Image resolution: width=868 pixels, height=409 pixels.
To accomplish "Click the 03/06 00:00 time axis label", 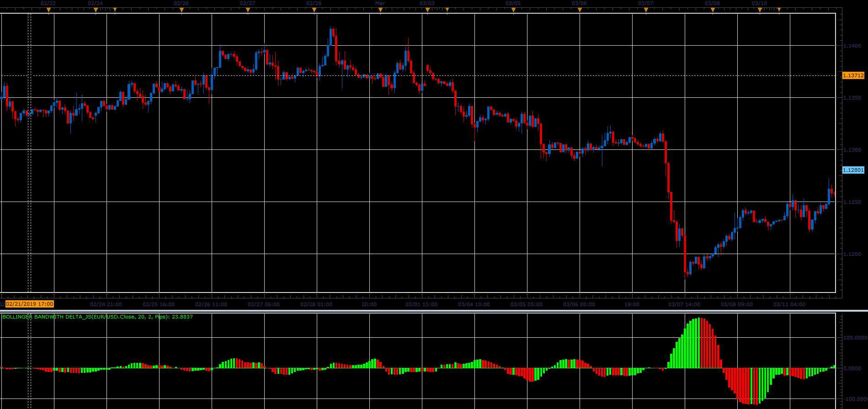I will pyautogui.click(x=579, y=304).
